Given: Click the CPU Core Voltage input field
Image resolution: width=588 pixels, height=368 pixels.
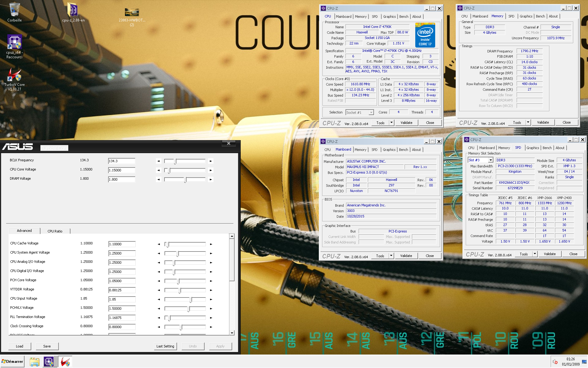Looking at the screenshot, I should (x=122, y=170).
